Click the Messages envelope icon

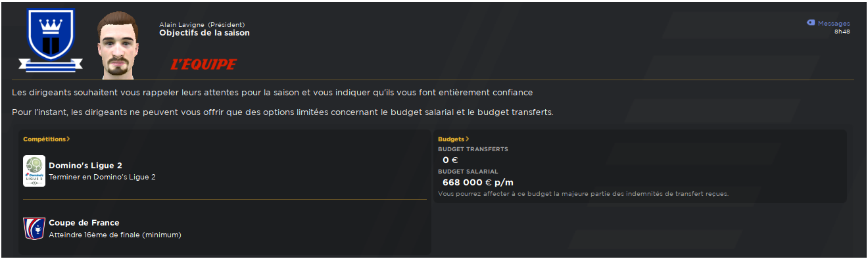click(811, 23)
